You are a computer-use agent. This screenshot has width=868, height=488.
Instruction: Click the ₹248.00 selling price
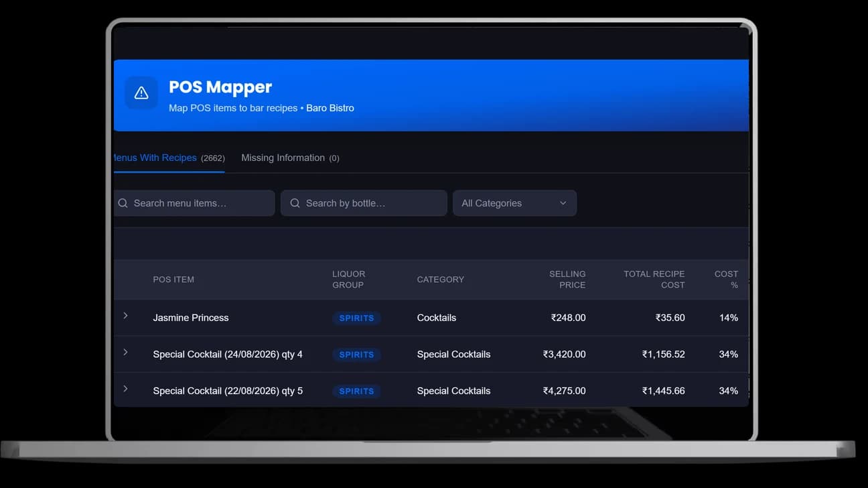(568, 318)
